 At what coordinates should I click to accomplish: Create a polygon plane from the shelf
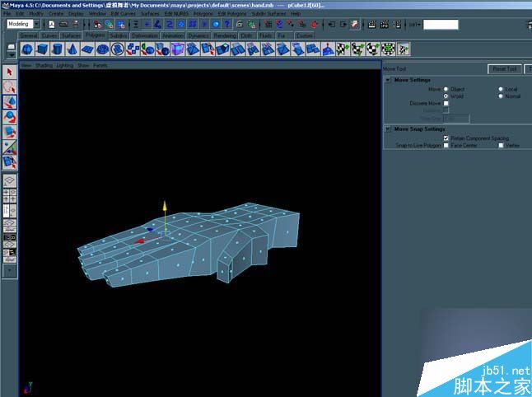(x=87, y=49)
